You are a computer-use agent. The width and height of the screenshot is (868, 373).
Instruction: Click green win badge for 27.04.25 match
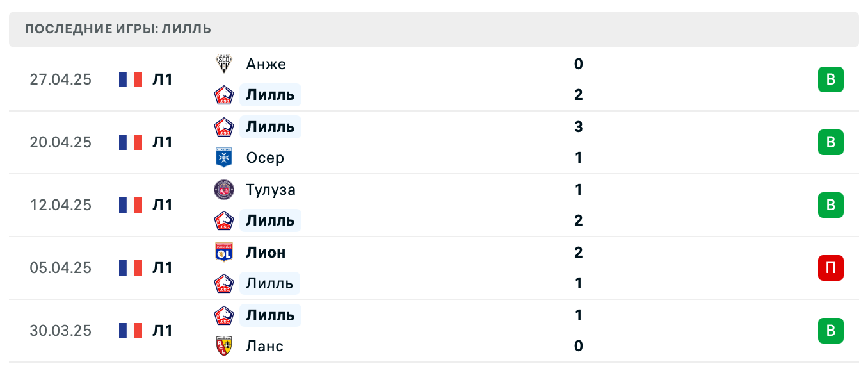[x=830, y=79]
